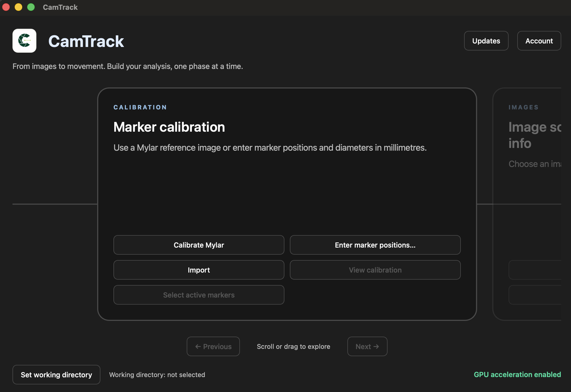The image size is (571, 392).
Task: Click the CamTrack title heading
Action: (86, 41)
